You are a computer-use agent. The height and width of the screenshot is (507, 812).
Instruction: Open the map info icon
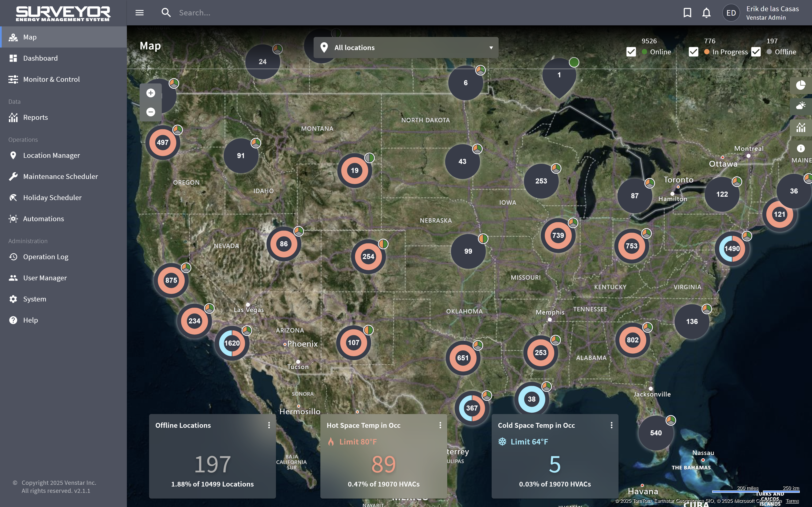tap(801, 148)
